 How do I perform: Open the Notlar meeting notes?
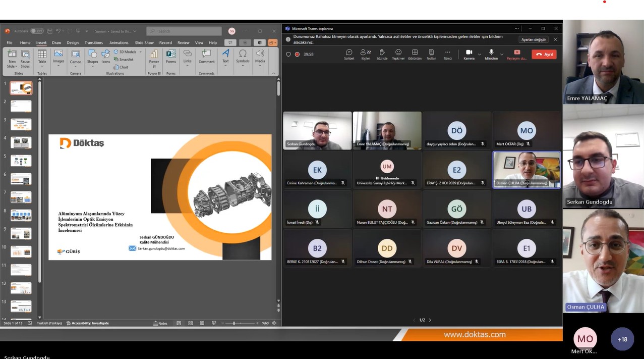click(431, 54)
